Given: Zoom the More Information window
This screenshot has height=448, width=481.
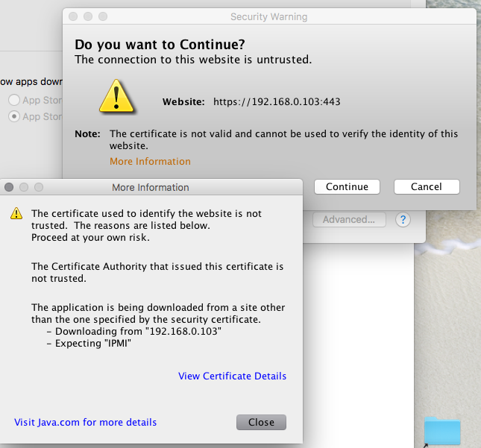Looking at the screenshot, I should click(38, 187).
